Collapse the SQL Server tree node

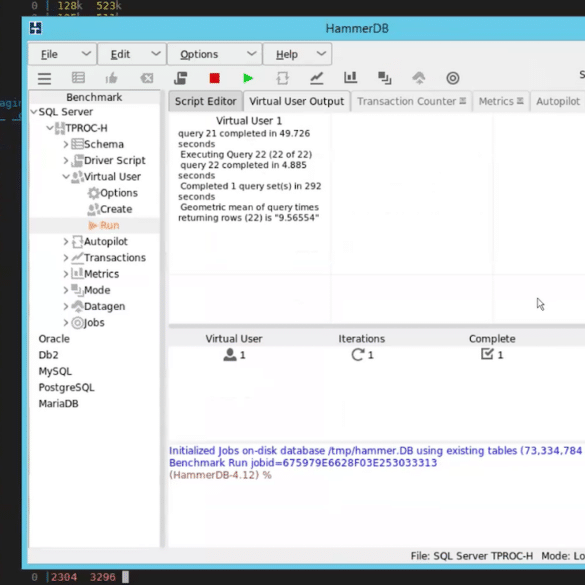(x=34, y=112)
